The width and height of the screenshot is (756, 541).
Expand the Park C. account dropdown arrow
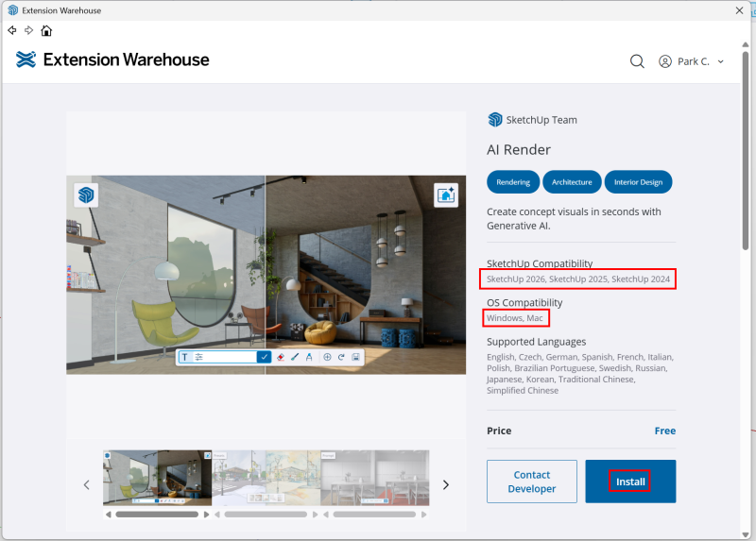pyautogui.click(x=721, y=61)
